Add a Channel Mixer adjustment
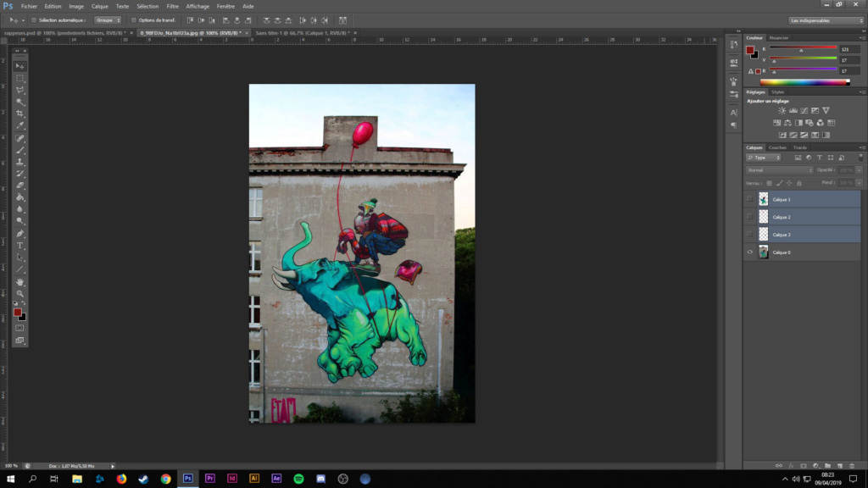 click(x=821, y=123)
